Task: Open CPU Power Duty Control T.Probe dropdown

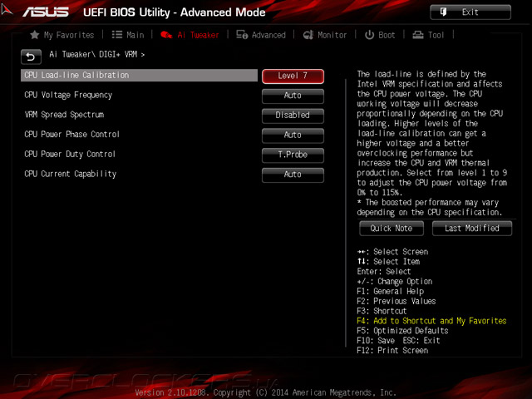Action: point(293,155)
